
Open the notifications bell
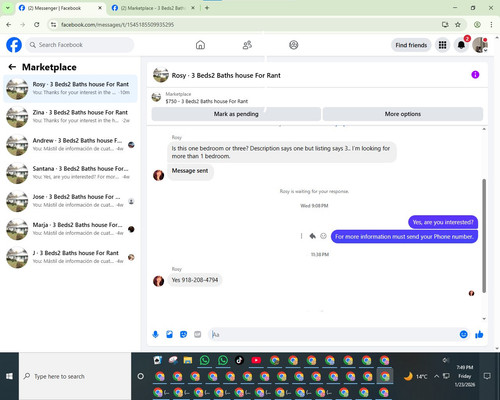pos(461,45)
